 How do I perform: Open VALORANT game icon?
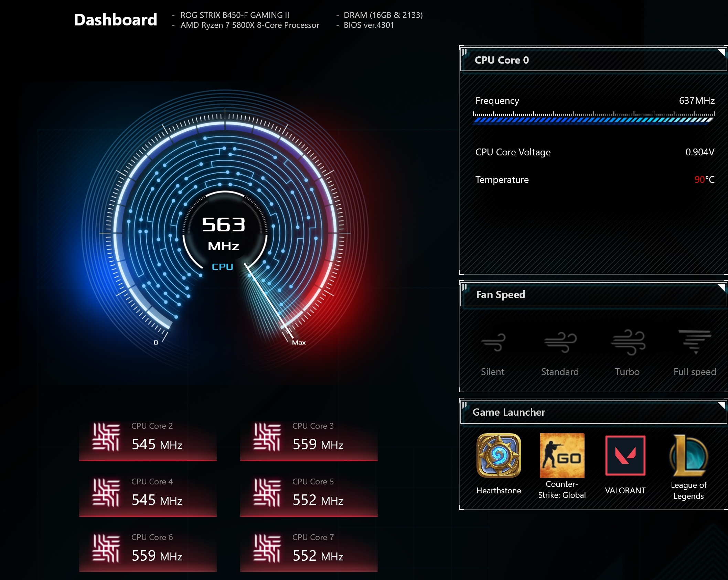[625, 455]
